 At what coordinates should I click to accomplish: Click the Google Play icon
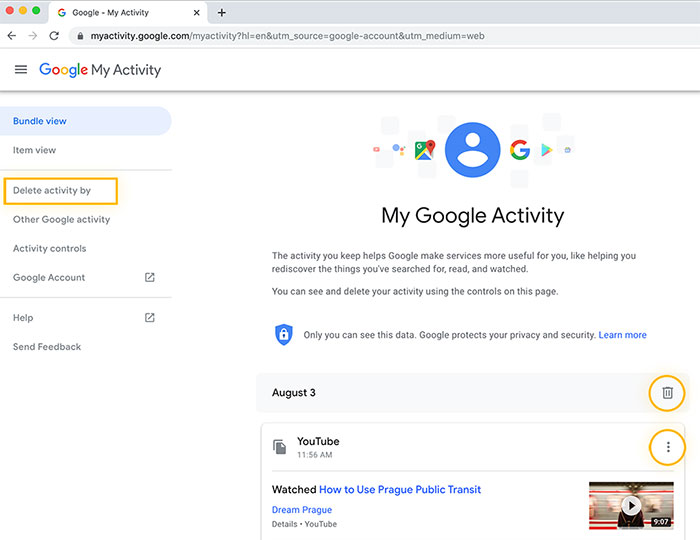pos(546,150)
